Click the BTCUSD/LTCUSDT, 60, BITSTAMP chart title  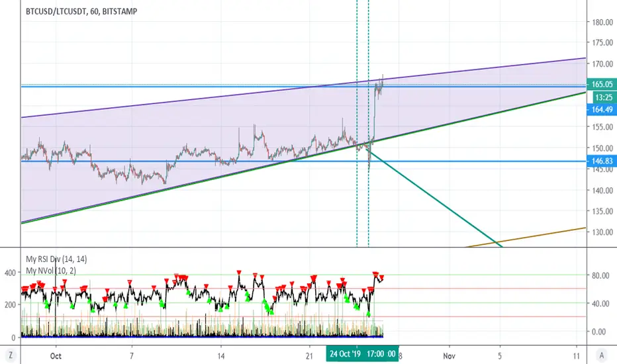tap(81, 11)
